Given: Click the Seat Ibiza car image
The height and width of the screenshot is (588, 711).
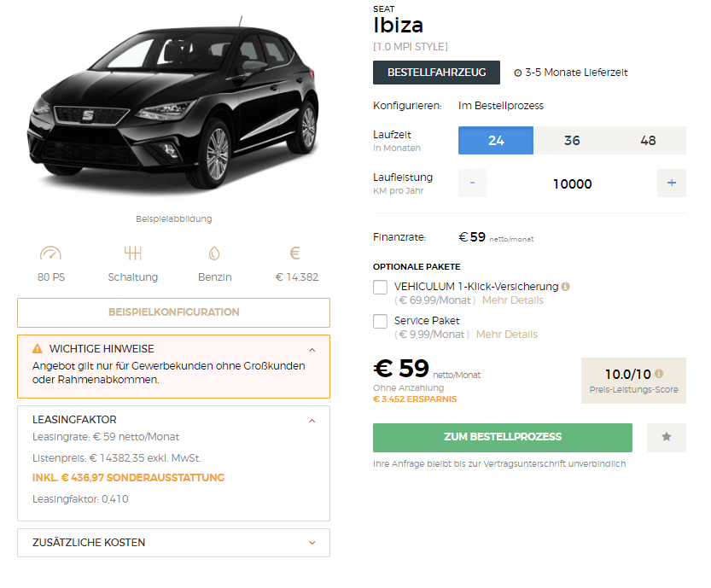Looking at the screenshot, I should [x=173, y=107].
